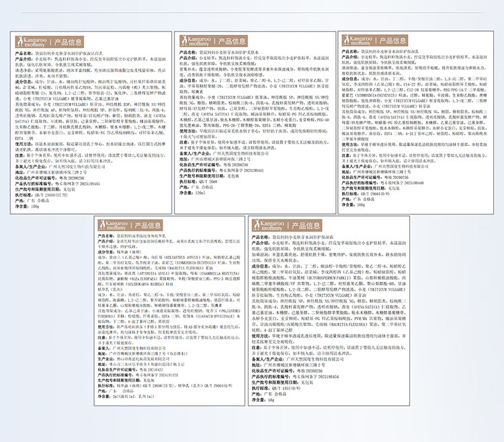The width and height of the screenshot is (504, 442).
Task: Click the standalone "EDTA 二钠" line in GB/T 29680 card
Action: [x=24, y=138]
